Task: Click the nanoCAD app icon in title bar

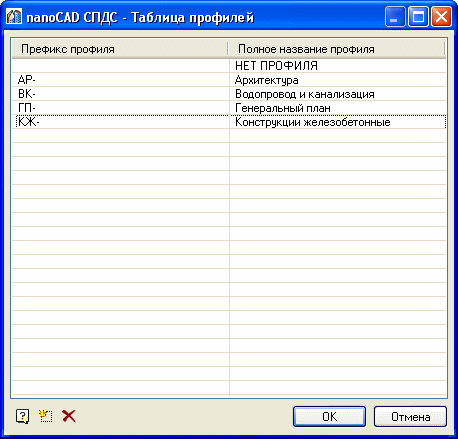Action: tap(14, 17)
